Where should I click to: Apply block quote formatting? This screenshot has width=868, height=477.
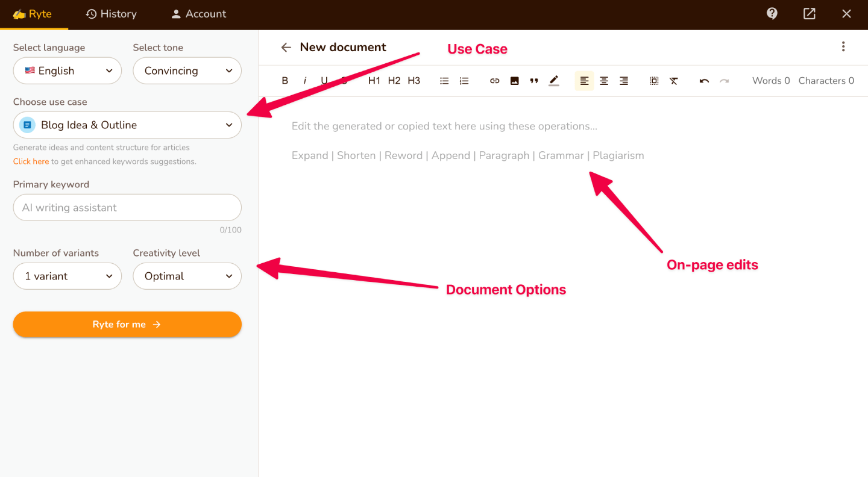click(534, 81)
